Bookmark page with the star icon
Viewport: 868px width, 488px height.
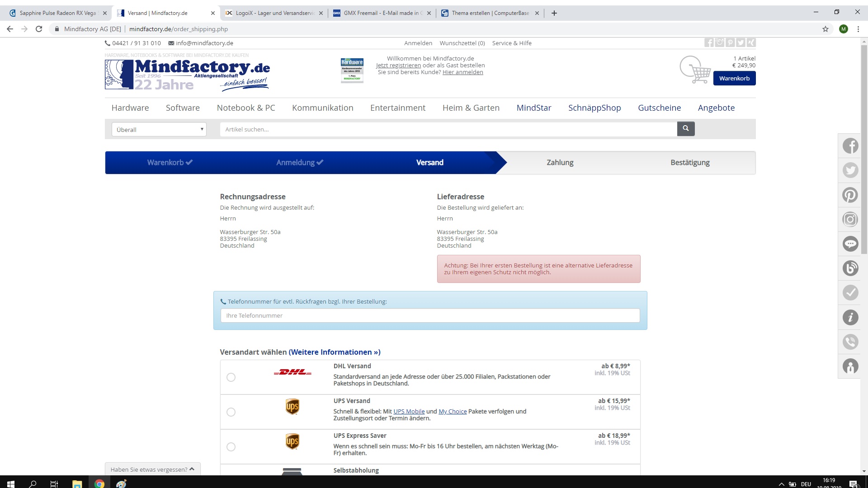pos(825,29)
